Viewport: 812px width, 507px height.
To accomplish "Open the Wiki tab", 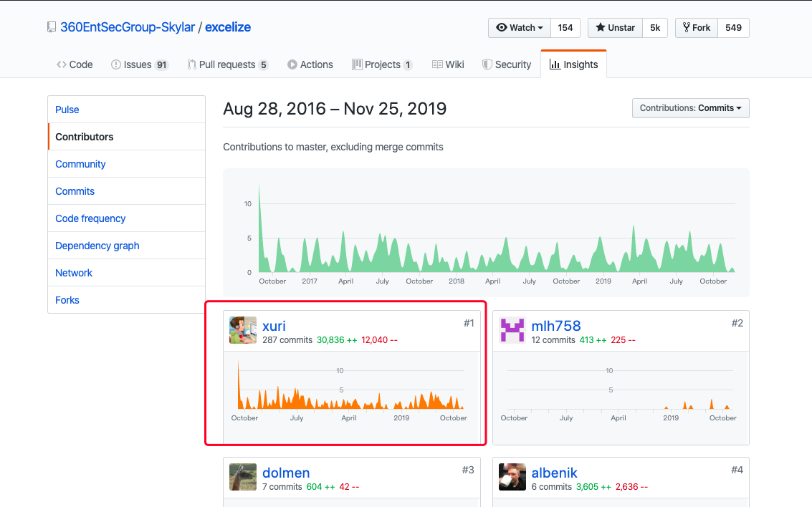I will click(x=448, y=64).
